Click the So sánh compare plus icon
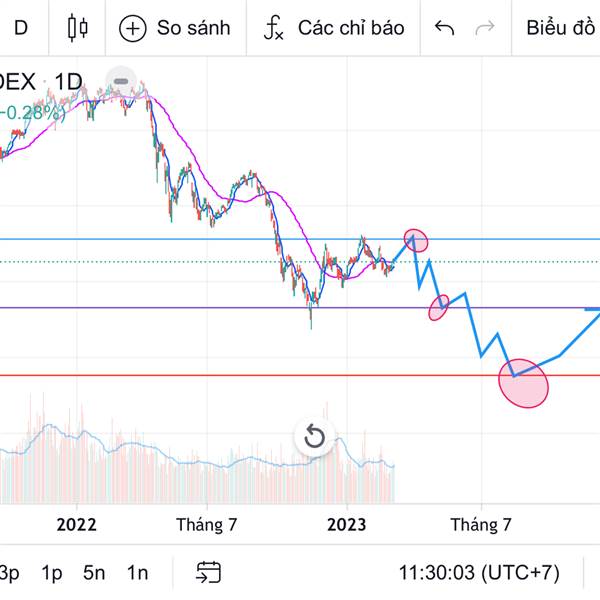 coord(132,27)
